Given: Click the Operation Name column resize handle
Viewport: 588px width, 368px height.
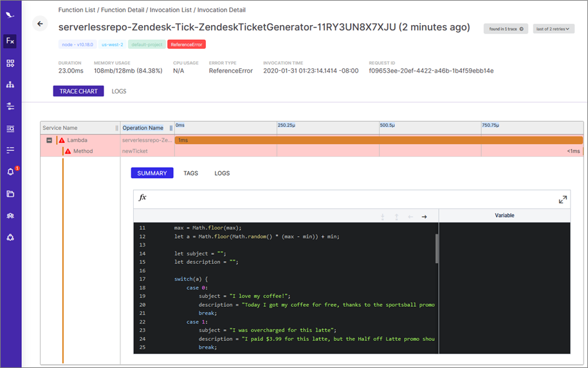Looking at the screenshot, I should (171, 128).
